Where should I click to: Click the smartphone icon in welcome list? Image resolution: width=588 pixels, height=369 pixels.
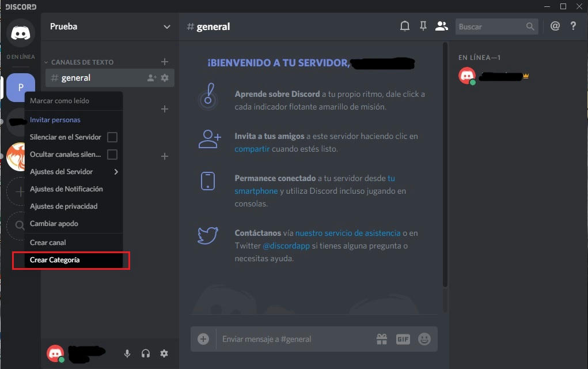[x=208, y=181]
